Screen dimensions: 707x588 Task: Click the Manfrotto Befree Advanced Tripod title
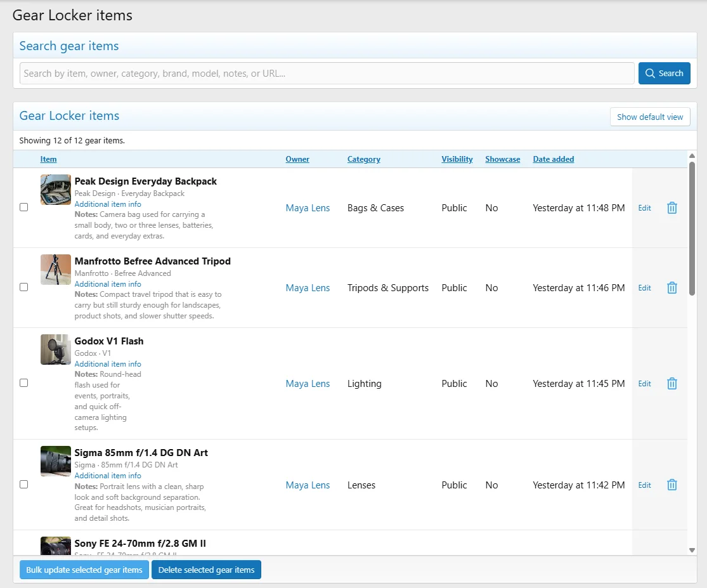pyautogui.click(x=152, y=261)
